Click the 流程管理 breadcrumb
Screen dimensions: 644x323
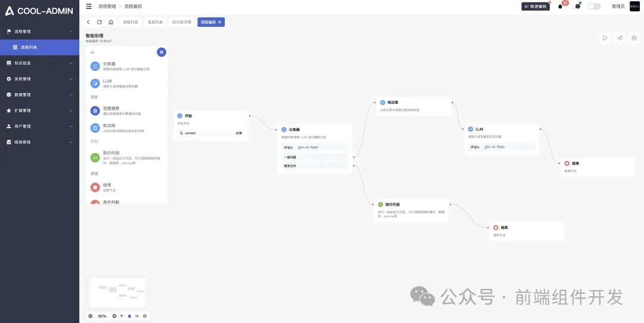click(107, 6)
